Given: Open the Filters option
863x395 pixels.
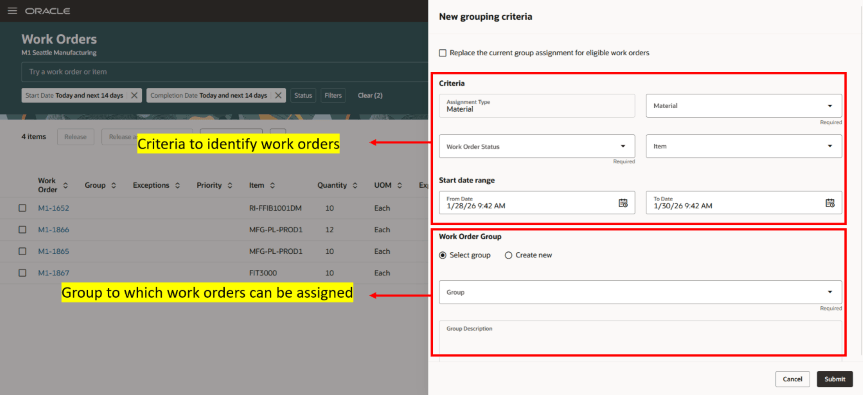Looking at the screenshot, I should click(333, 95).
